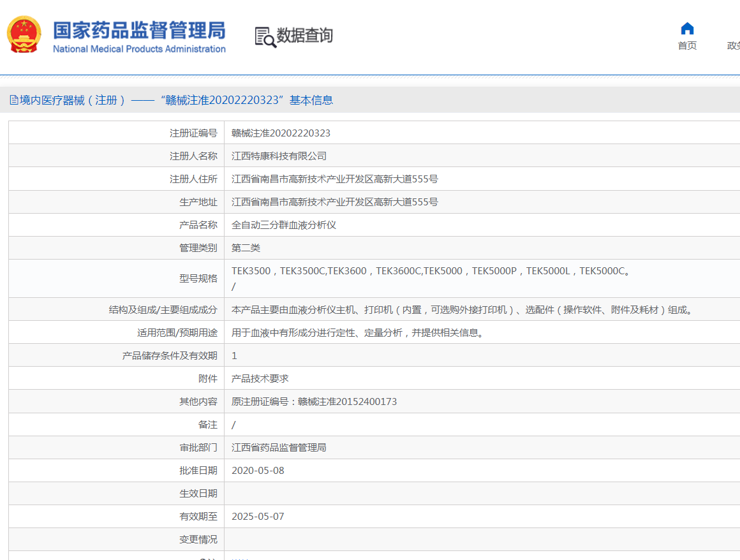
Task: Click the 产品储存条件及有效期 value 1
Action: [234, 356]
